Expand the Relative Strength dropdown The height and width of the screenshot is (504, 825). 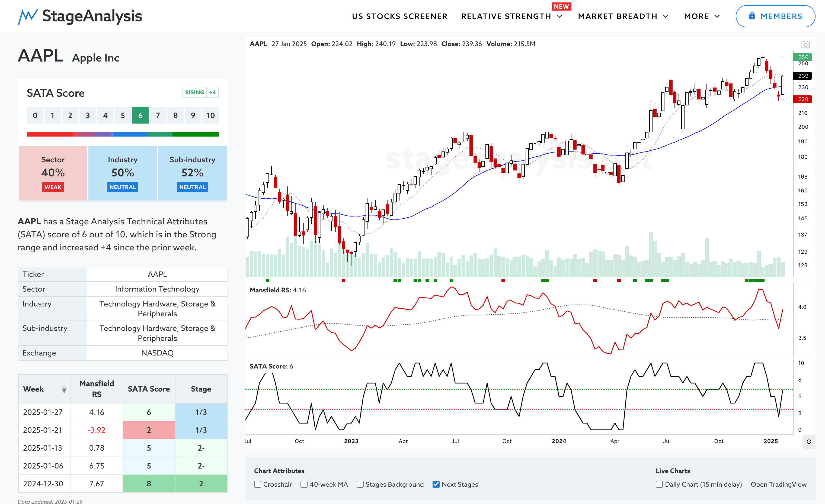(511, 16)
